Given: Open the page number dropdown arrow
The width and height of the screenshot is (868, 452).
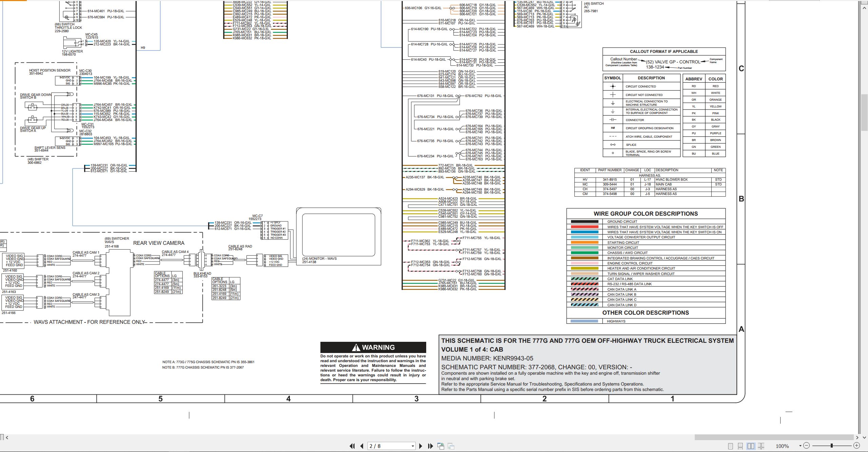Looking at the screenshot, I should pyautogui.click(x=413, y=446).
